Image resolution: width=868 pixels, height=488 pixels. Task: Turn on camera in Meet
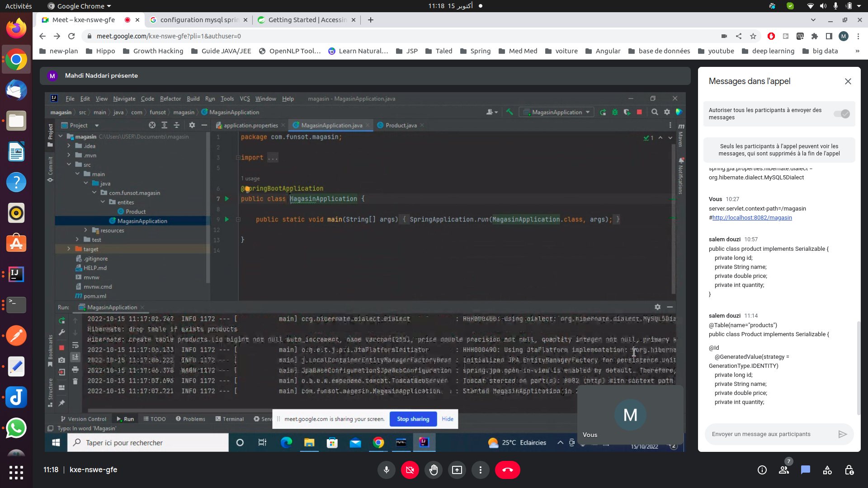point(410,470)
